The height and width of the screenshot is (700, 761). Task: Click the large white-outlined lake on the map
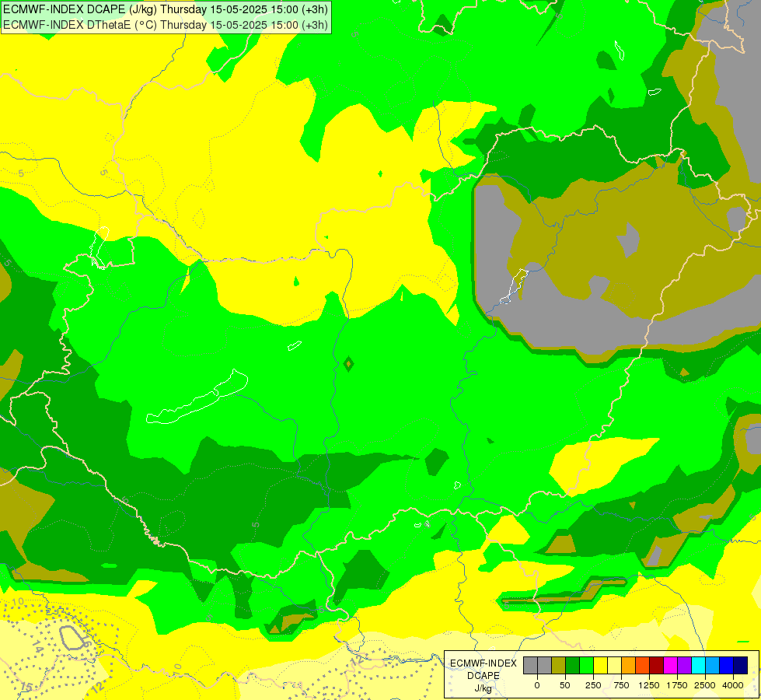click(197, 397)
